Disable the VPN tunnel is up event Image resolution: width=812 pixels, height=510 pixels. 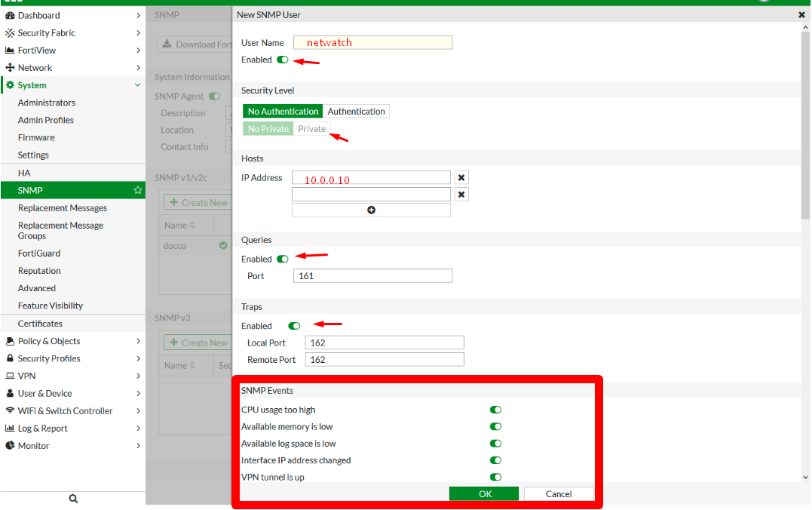(495, 477)
